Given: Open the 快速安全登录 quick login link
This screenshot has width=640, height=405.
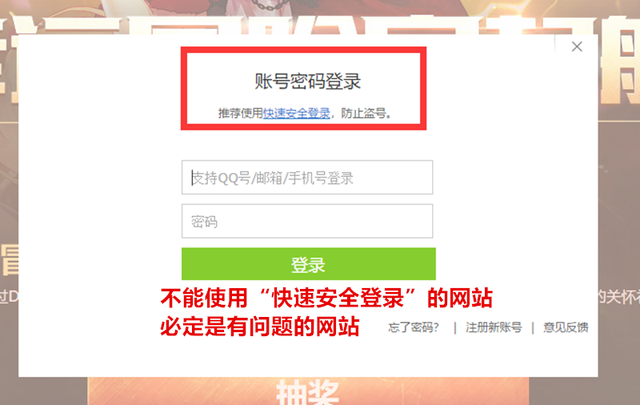Looking at the screenshot, I should 296,113.
